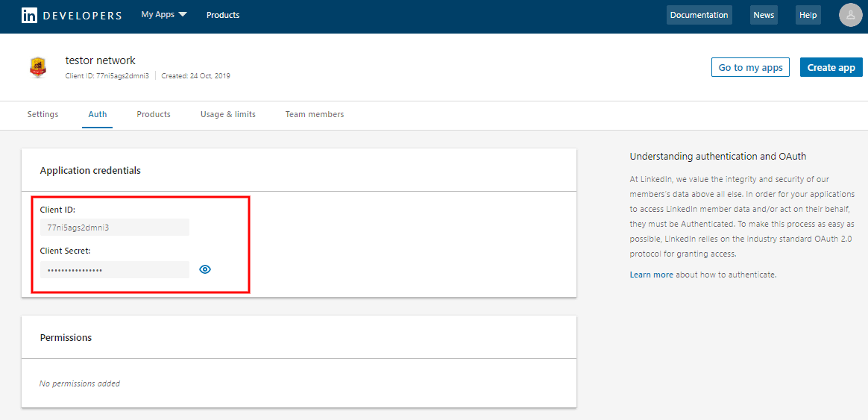The image size is (868, 420).
Task: Click the 'Client Secret:' label
Action: [66, 251]
